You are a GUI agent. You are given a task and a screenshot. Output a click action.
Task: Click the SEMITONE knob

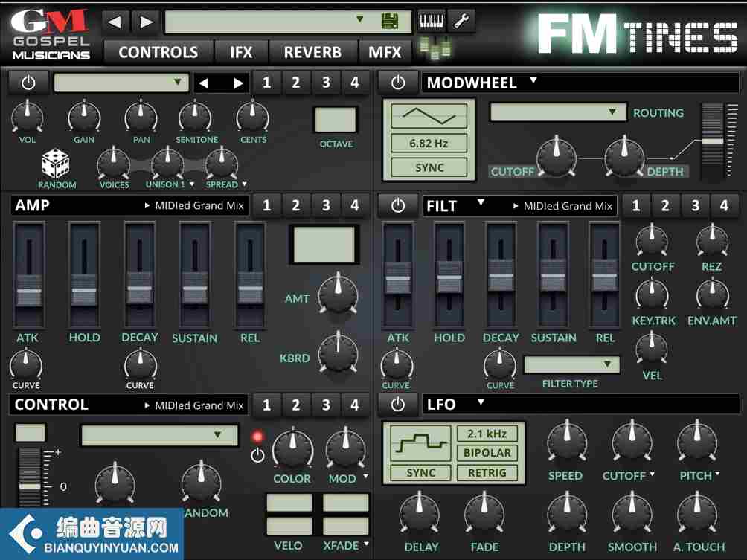(x=195, y=116)
